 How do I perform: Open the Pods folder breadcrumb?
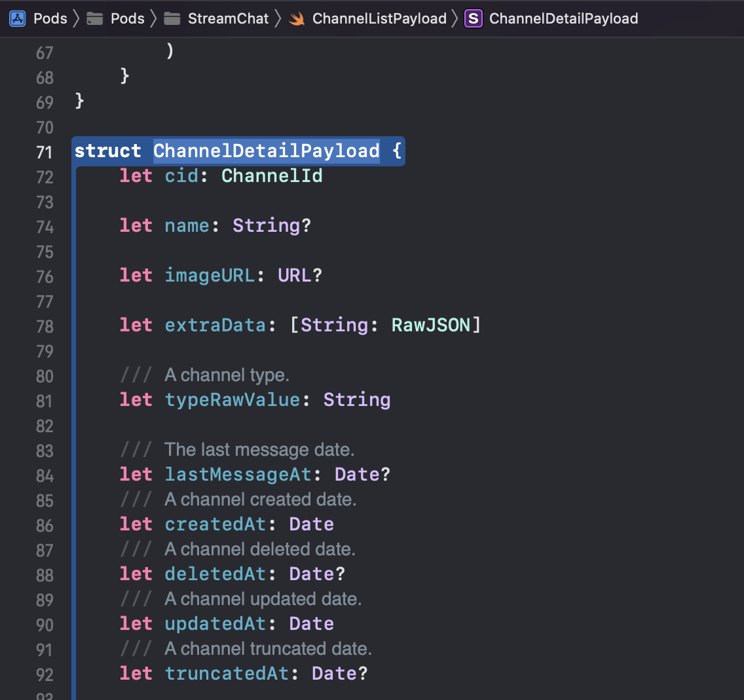point(127,18)
